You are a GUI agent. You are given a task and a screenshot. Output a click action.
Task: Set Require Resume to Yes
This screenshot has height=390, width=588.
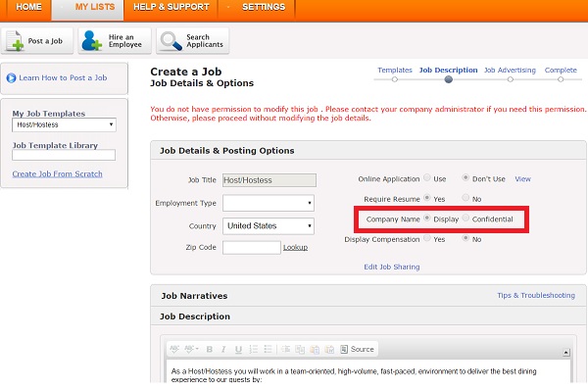pyautogui.click(x=427, y=197)
